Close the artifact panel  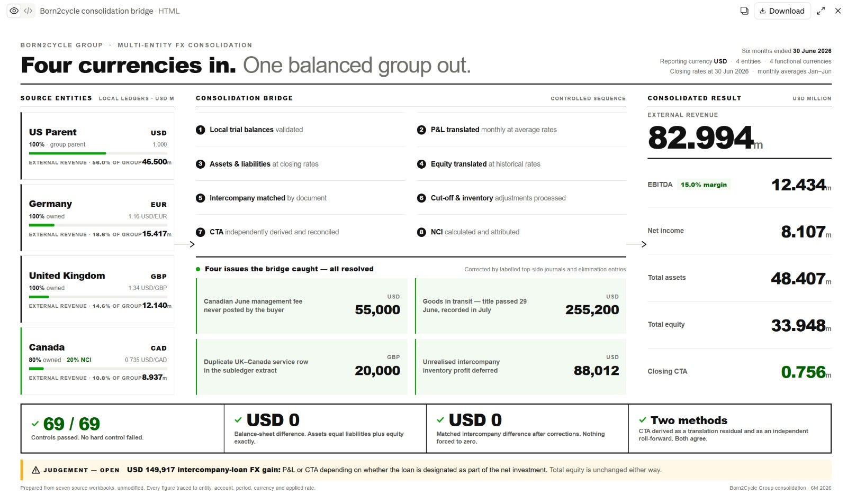point(838,11)
